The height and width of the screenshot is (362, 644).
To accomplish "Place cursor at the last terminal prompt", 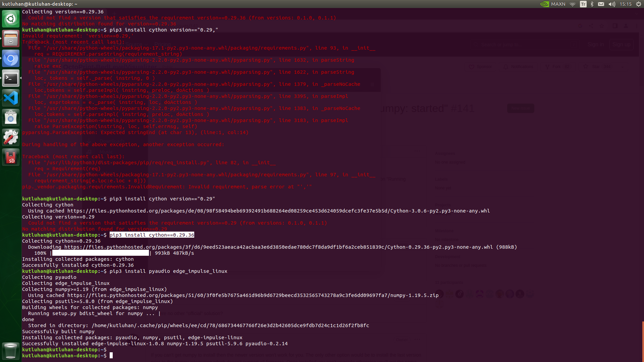I will 111,356.
